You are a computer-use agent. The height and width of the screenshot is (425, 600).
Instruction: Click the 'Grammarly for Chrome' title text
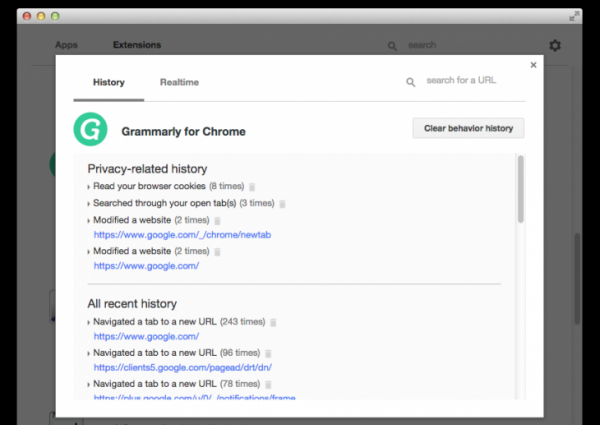pos(183,132)
